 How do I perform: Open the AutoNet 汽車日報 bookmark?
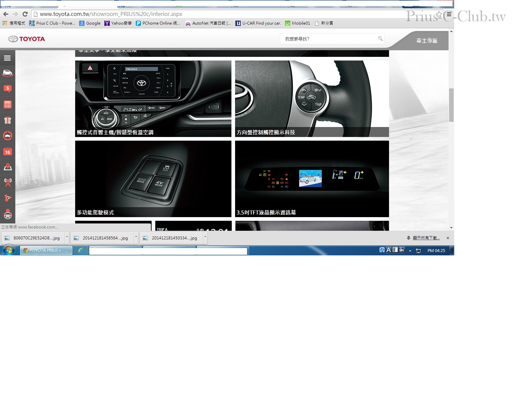pos(208,23)
